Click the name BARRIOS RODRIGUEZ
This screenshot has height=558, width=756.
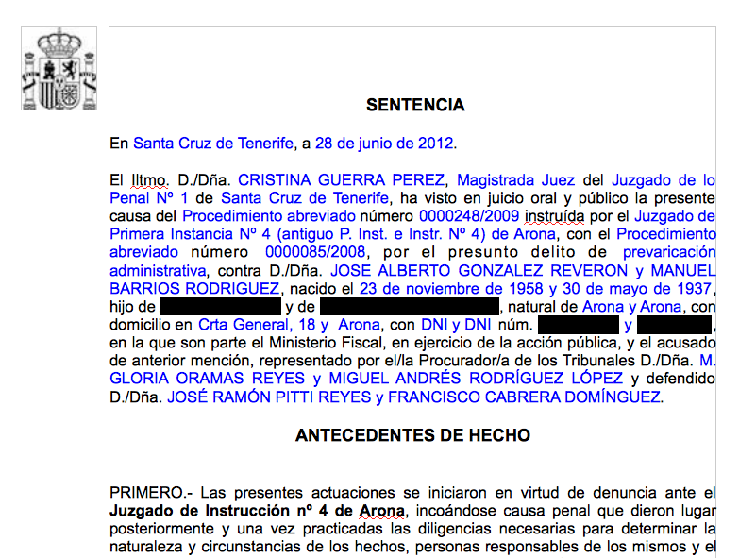pyautogui.click(x=195, y=288)
